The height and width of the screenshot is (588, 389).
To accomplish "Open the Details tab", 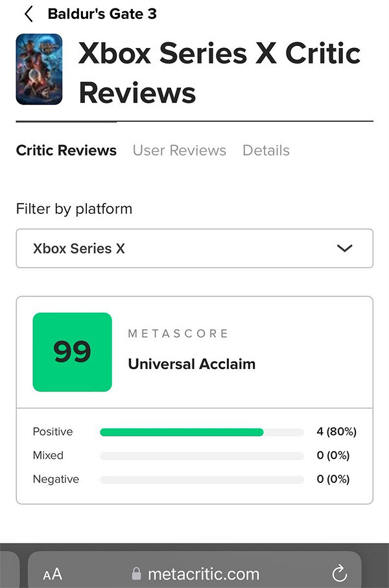I will 266,150.
